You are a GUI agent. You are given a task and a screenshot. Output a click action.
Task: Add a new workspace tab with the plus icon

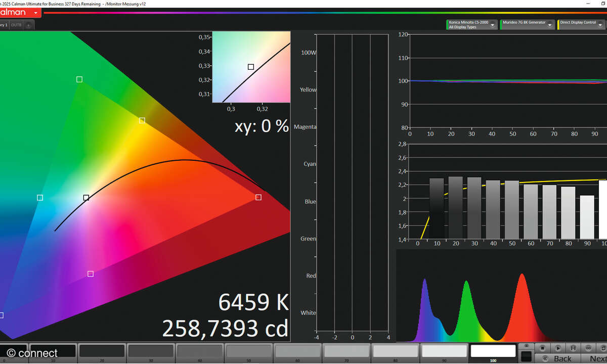click(28, 25)
